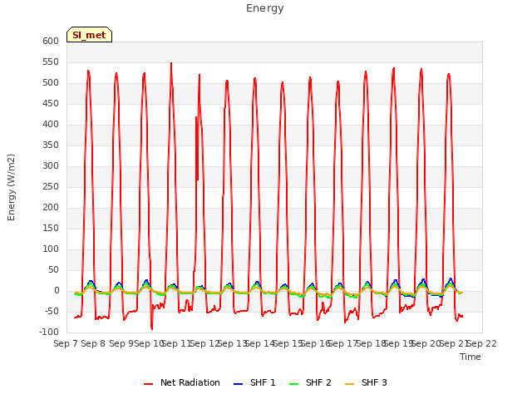
Task: Click the 100 y-axis tick value
Action: (x=51, y=249)
